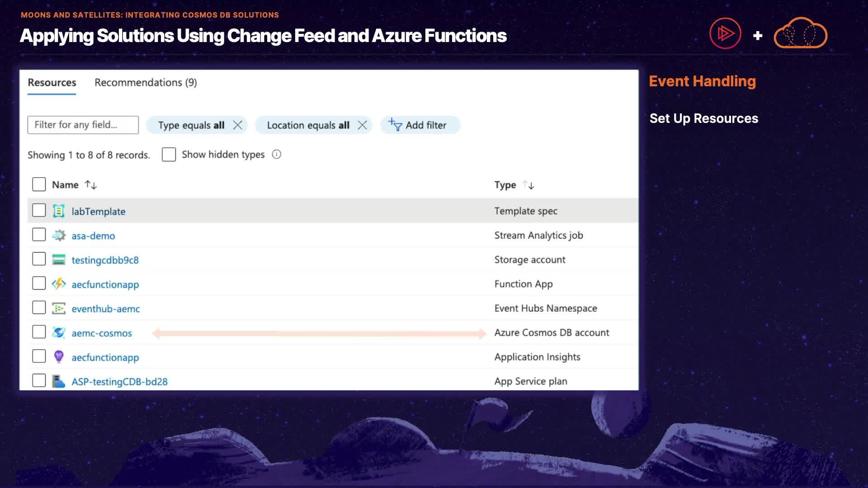This screenshot has width=868, height=488.
Task: Select the Resources tab
Action: [52, 83]
